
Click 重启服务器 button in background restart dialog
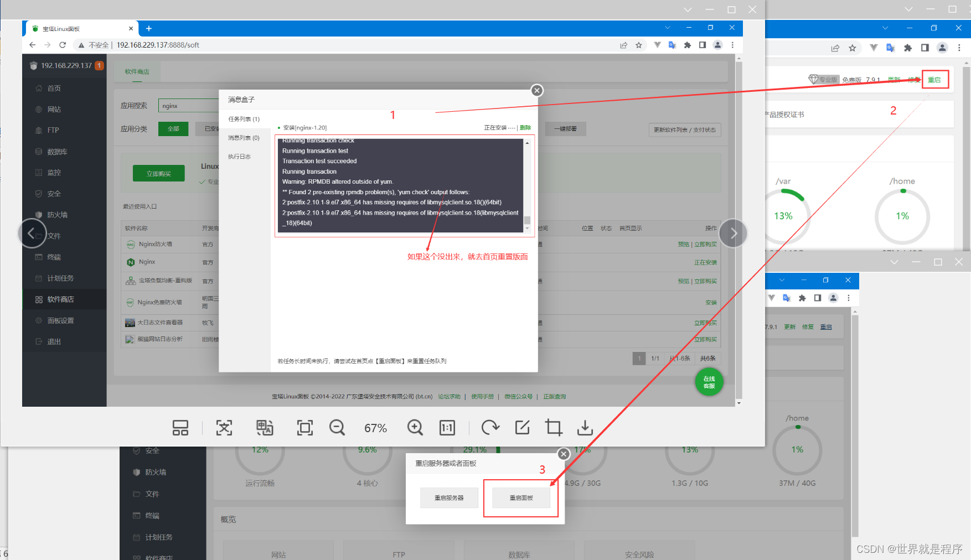(x=449, y=498)
